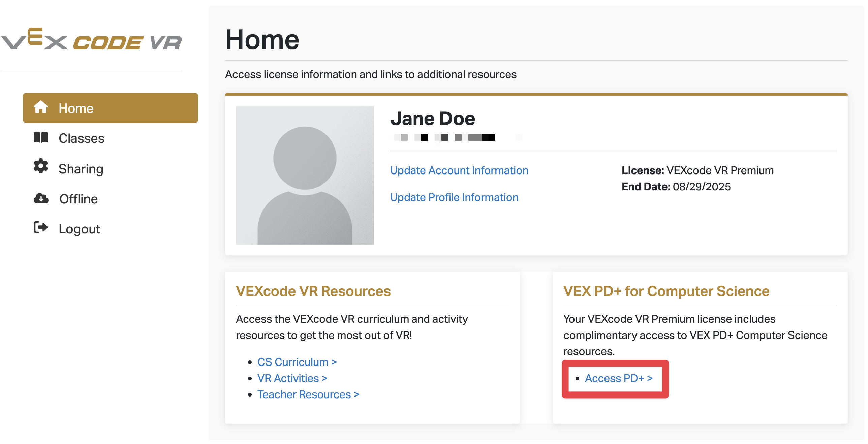Screen dimensions: 868x444
Task: Select Logout from the sidebar
Action: pyautogui.click(x=79, y=229)
